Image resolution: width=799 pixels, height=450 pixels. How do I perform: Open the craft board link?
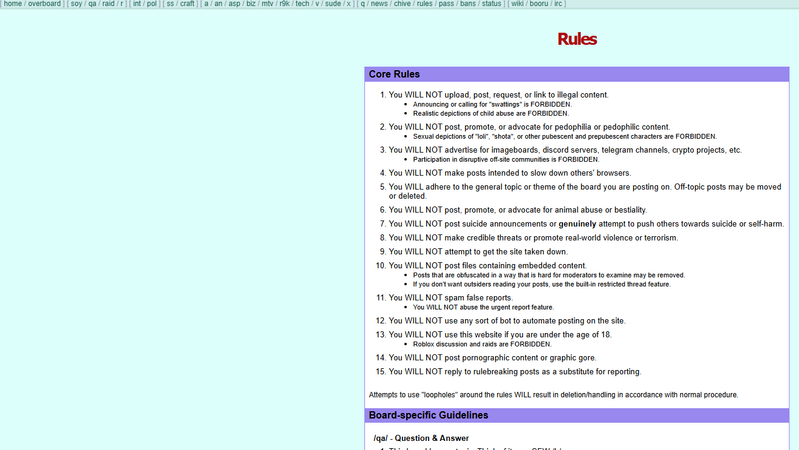[x=187, y=4]
